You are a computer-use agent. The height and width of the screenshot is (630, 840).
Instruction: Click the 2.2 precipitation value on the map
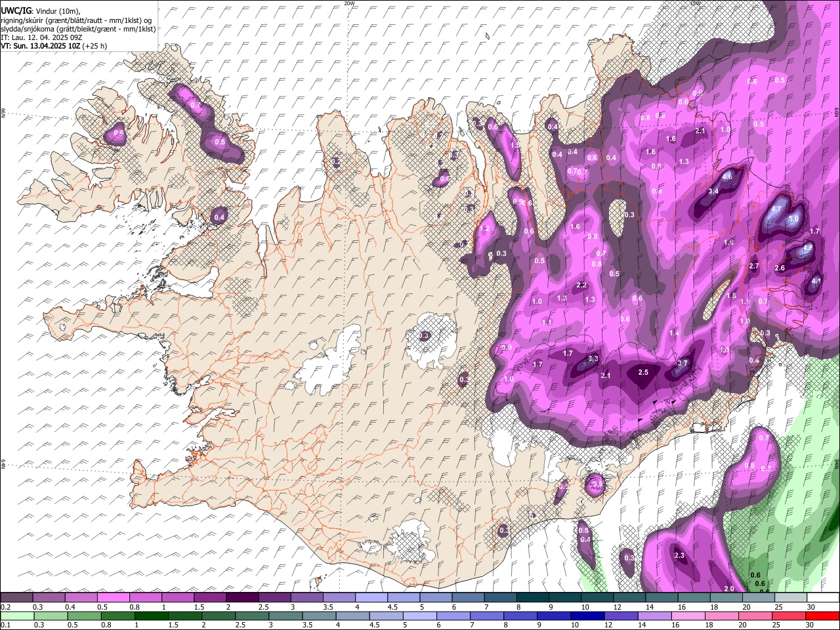click(581, 285)
